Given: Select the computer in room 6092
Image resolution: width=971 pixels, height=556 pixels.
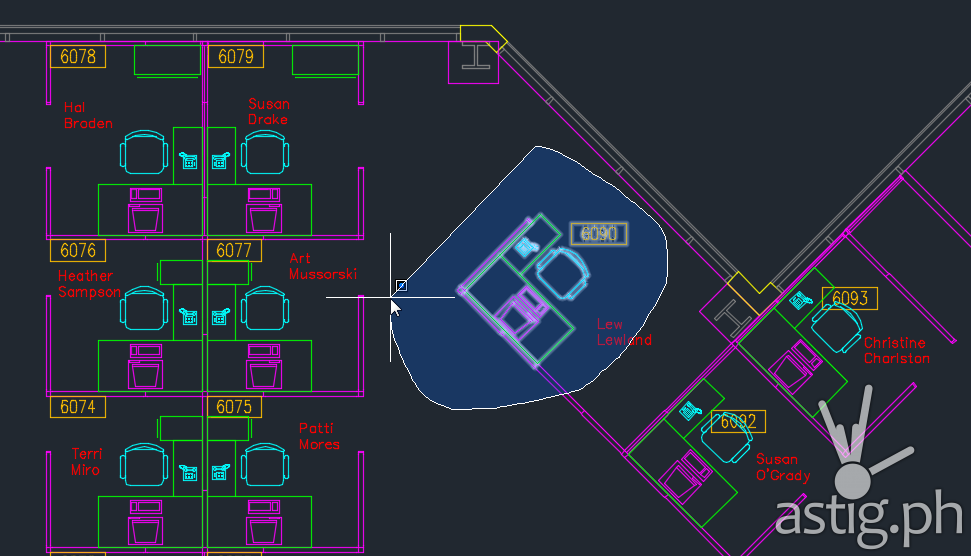Looking at the screenshot, I should 686,477.
